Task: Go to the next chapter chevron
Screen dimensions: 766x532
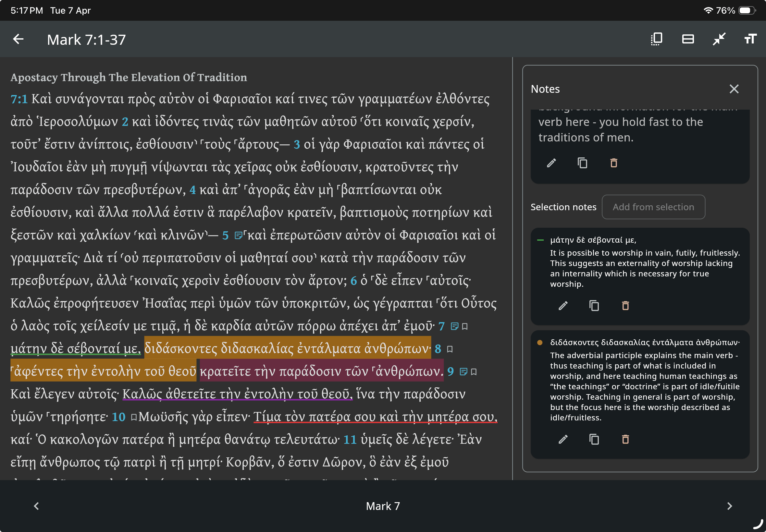Action: point(729,506)
